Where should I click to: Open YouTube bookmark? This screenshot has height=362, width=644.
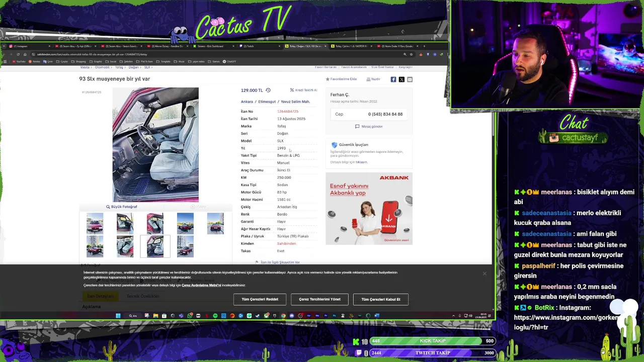19,61
